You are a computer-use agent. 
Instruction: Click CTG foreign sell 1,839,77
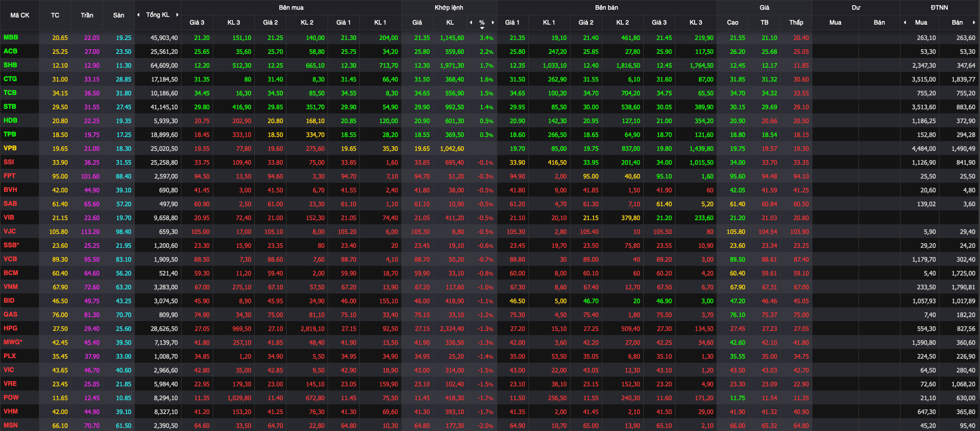(x=963, y=80)
